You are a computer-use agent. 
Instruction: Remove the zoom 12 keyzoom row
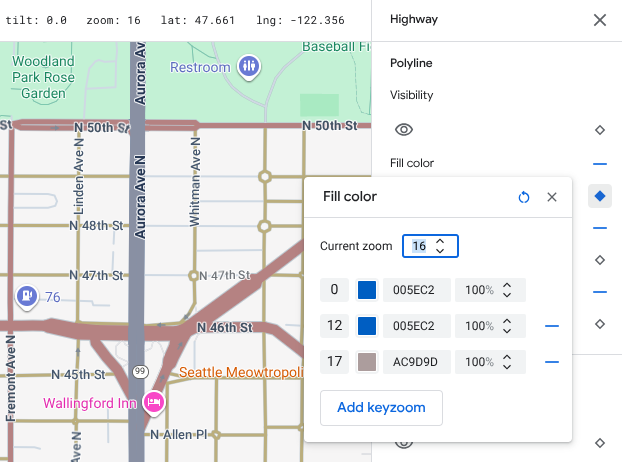[x=551, y=326]
